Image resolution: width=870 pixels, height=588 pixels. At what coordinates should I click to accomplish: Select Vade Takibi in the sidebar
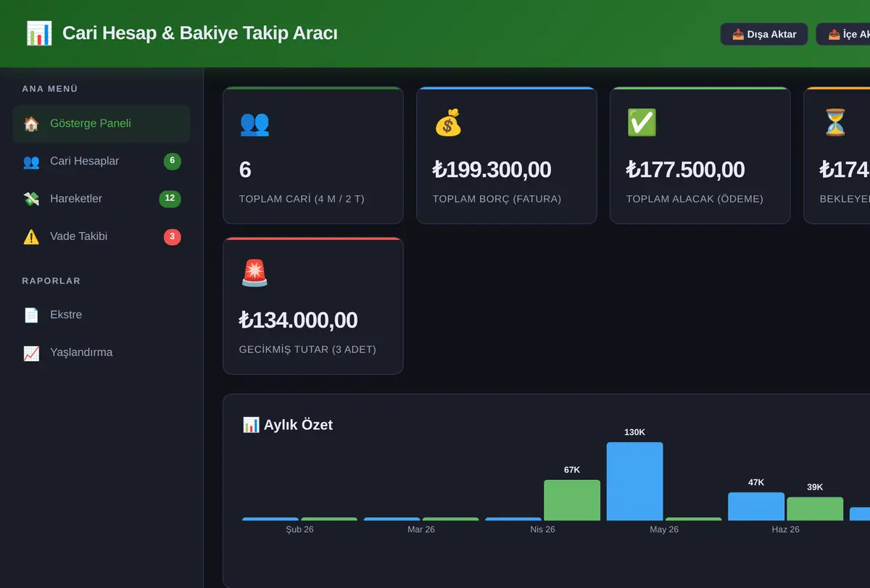pyautogui.click(x=101, y=237)
